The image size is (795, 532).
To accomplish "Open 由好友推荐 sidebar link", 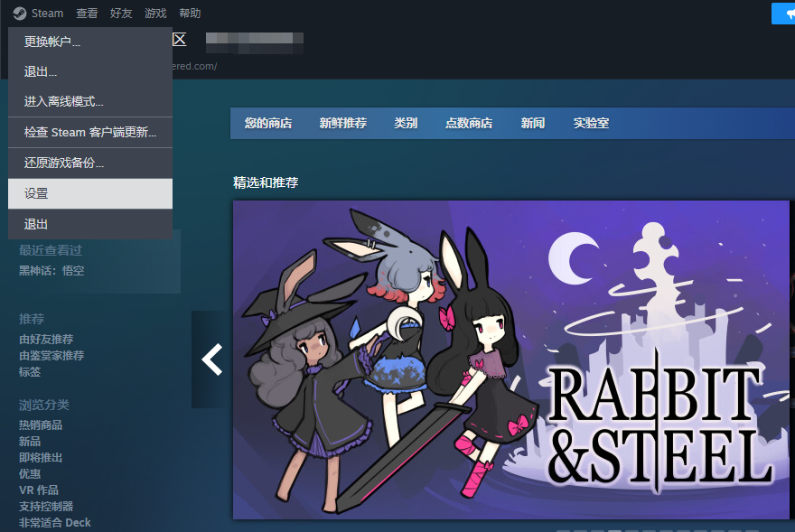I will 46,340.
